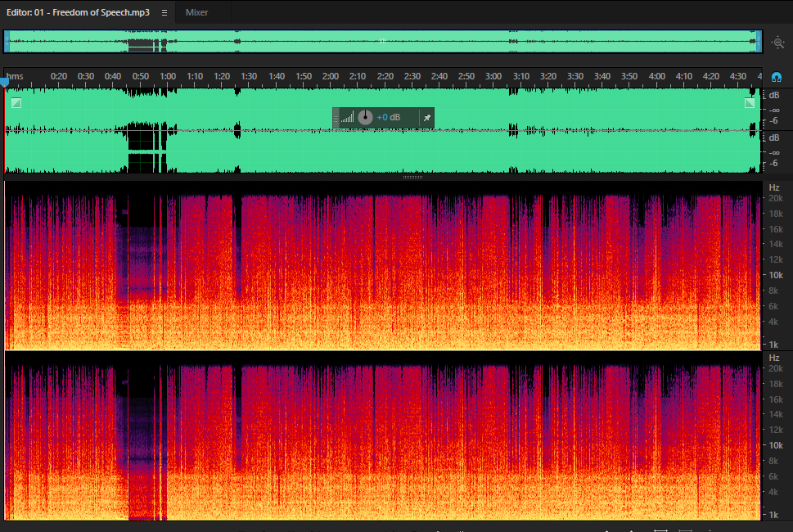
Task: Click the hms time format label
Action: tap(15, 76)
